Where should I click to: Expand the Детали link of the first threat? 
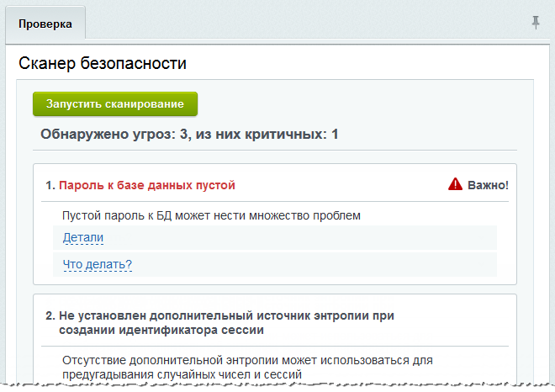point(82,238)
